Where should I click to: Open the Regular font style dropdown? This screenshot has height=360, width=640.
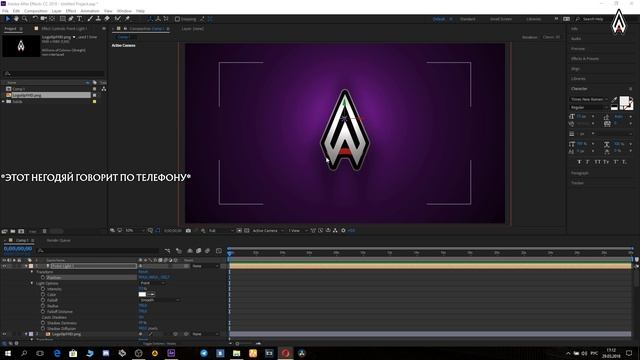pyautogui.click(x=589, y=107)
